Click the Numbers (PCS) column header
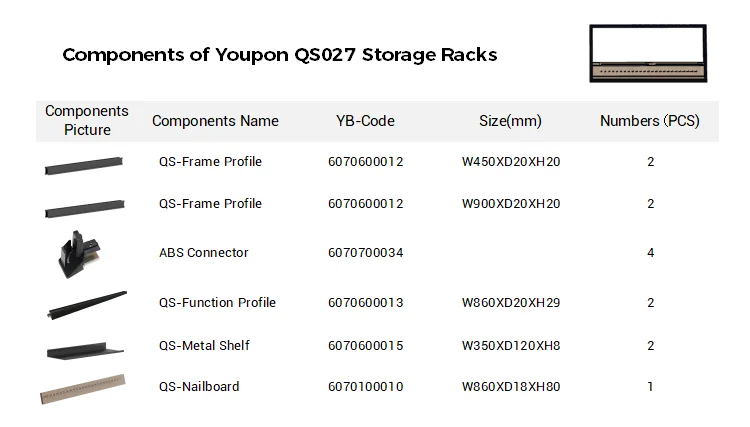The image size is (750, 427). click(650, 121)
